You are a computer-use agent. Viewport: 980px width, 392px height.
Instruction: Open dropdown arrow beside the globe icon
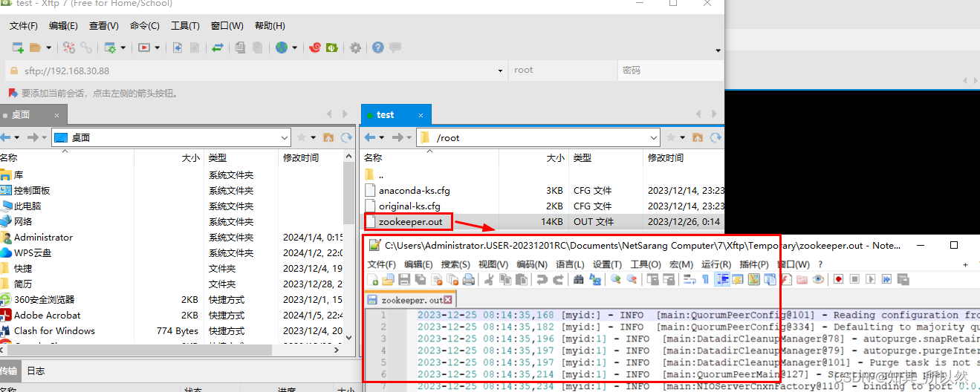[295, 48]
